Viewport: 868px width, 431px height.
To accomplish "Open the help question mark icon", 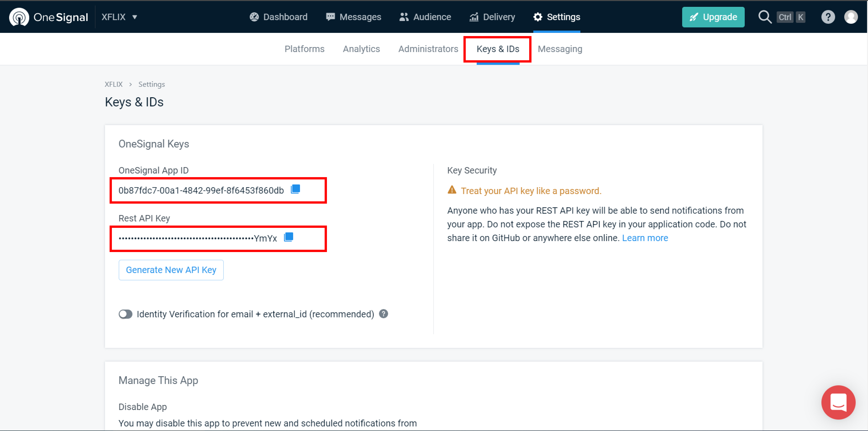I will click(x=828, y=17).
